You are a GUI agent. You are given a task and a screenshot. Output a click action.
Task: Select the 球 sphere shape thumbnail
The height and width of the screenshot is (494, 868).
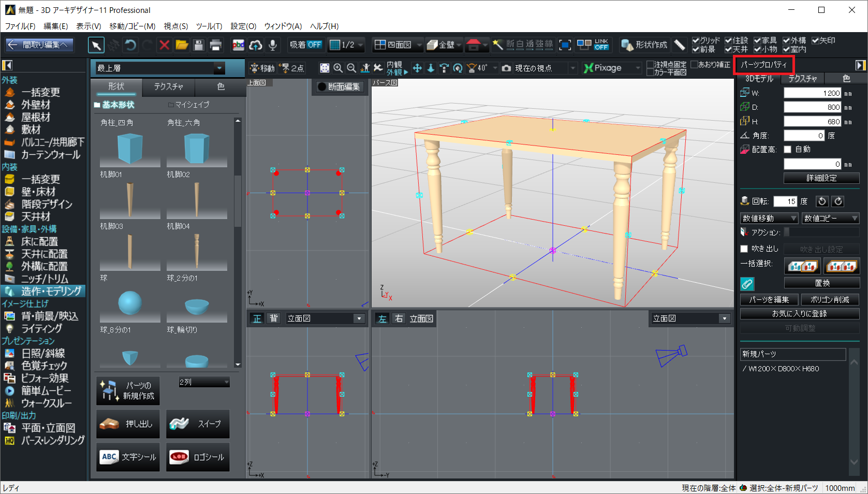(x=130, y=303)
